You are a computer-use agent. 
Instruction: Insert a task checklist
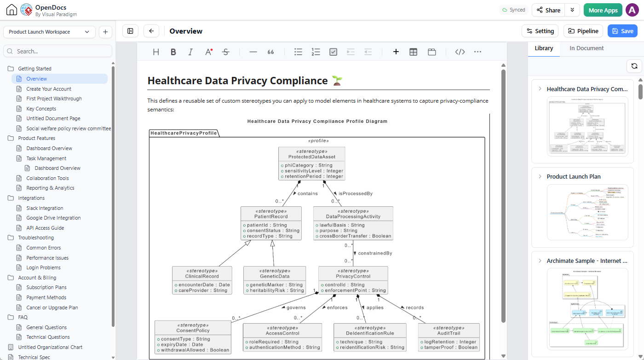tap(333, 52)
